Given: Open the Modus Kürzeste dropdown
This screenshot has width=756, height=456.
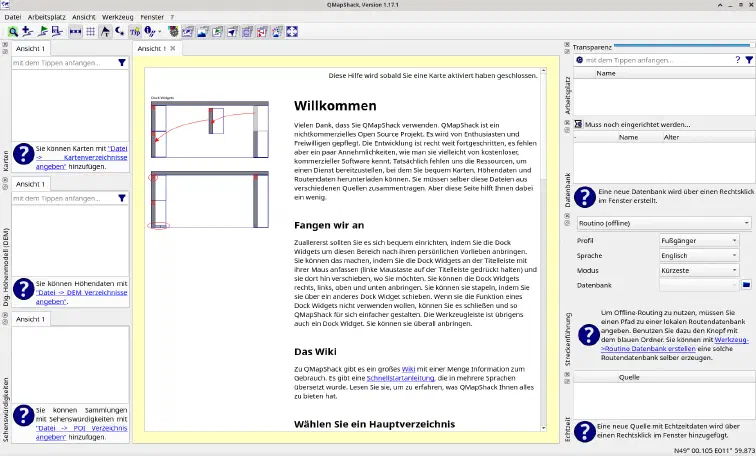Looking at the screenshot, I should tap(699, 270).
